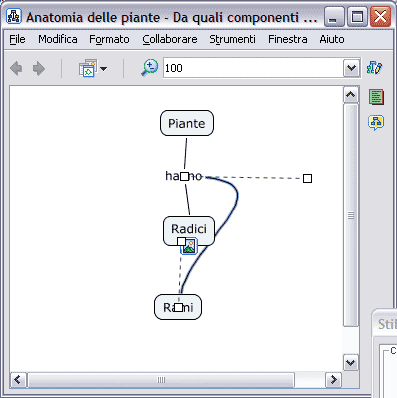Image resolution: width=397 pixels, height=398 pixels.
Task: Open the Strumenti menu
Action: tap(232, 39)
